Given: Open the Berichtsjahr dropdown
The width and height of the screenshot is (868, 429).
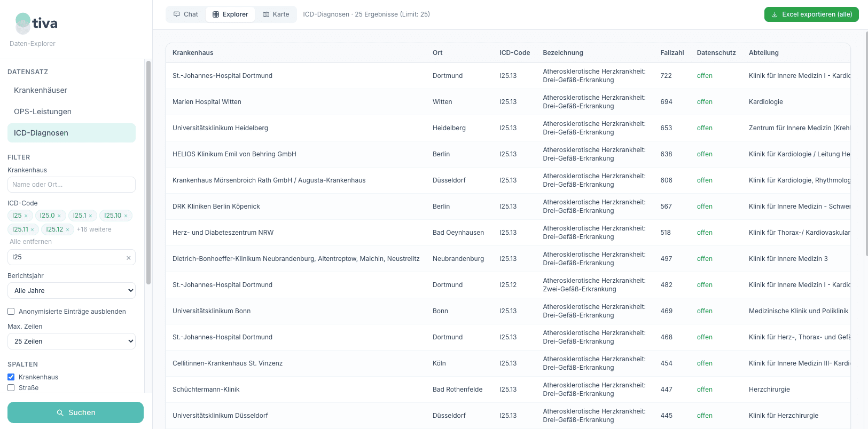Looking at the screenshot, I should (72, 291).
